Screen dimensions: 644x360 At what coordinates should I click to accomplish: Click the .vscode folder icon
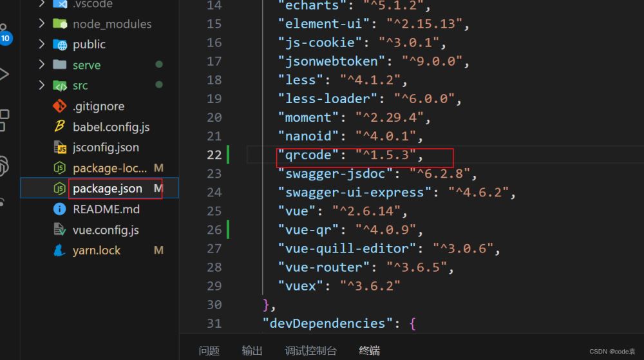(59, 4)
